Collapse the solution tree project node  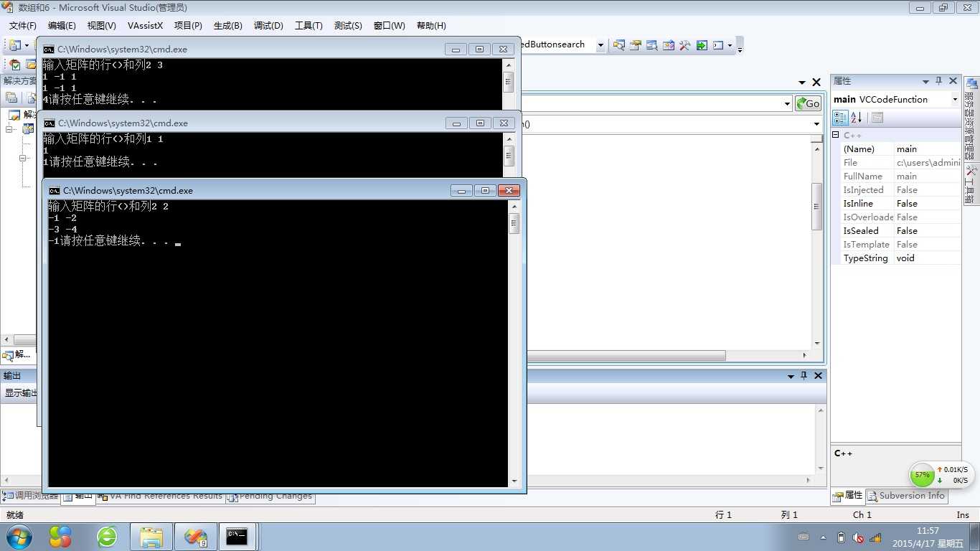(x=10, y=130)
